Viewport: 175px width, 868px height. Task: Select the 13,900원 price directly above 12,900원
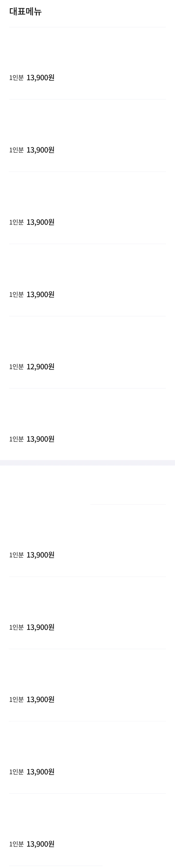click(40, 295)
